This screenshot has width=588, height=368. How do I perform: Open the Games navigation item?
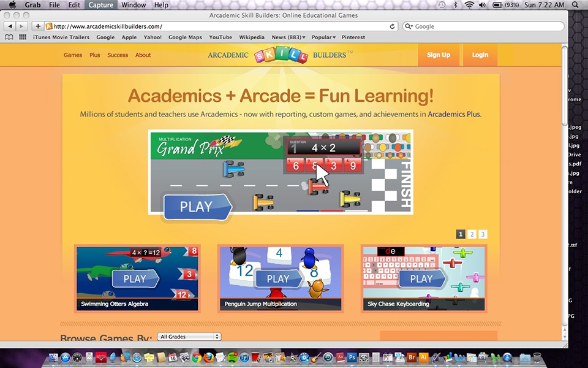(x=73, y=55)
